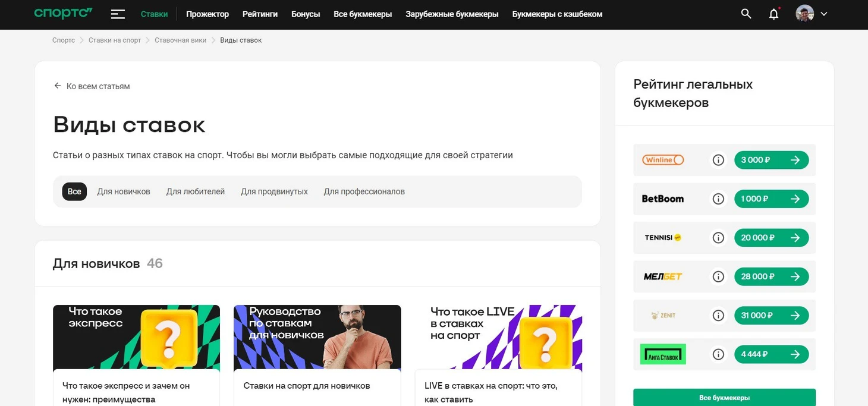Click the Для новичков section heading
Screen dimensions: 868x406
click(x=96, y=263)
